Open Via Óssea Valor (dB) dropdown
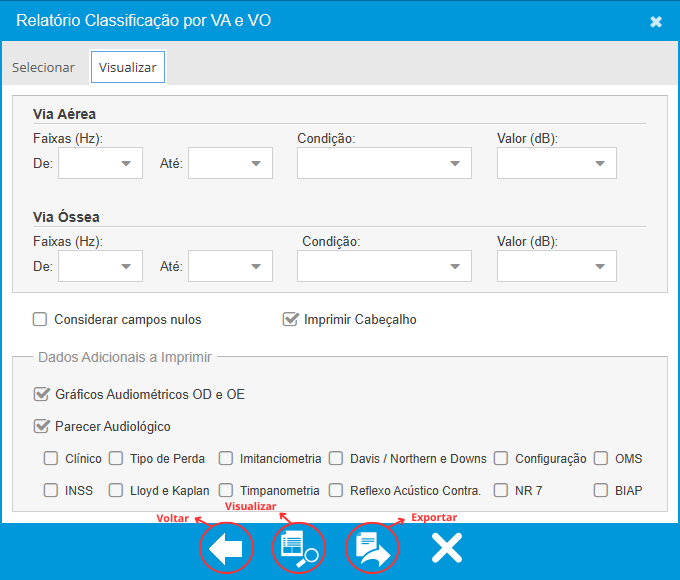Image resolution: width=680 pixels, height=580 pixels. tap(557, 266)
